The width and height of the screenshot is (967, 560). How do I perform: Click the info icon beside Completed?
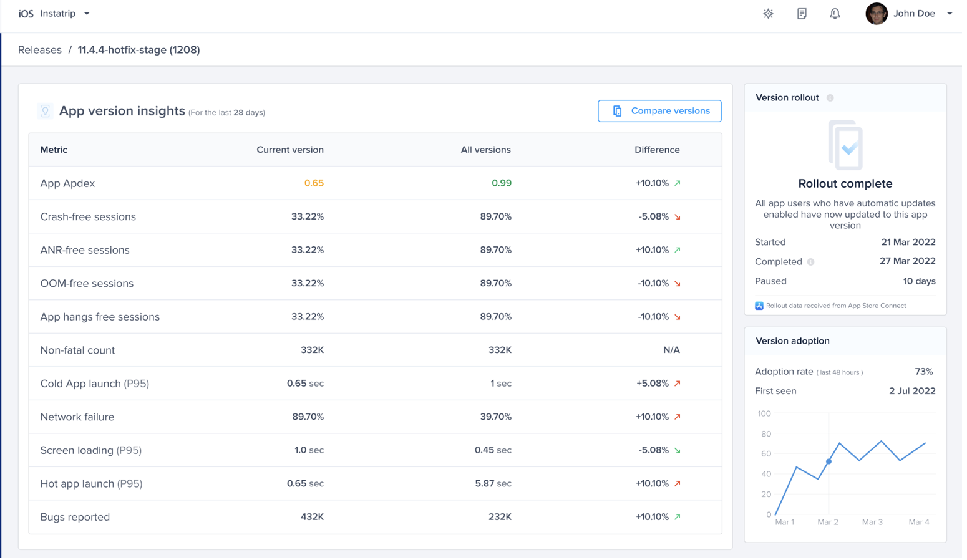(810, 262)
